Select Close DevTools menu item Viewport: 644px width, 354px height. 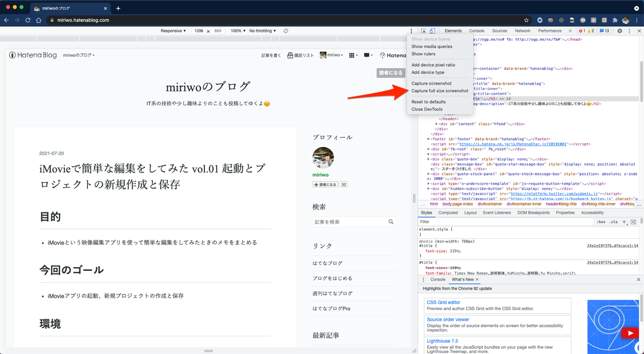pyautogui.click(x=427, y=109)
